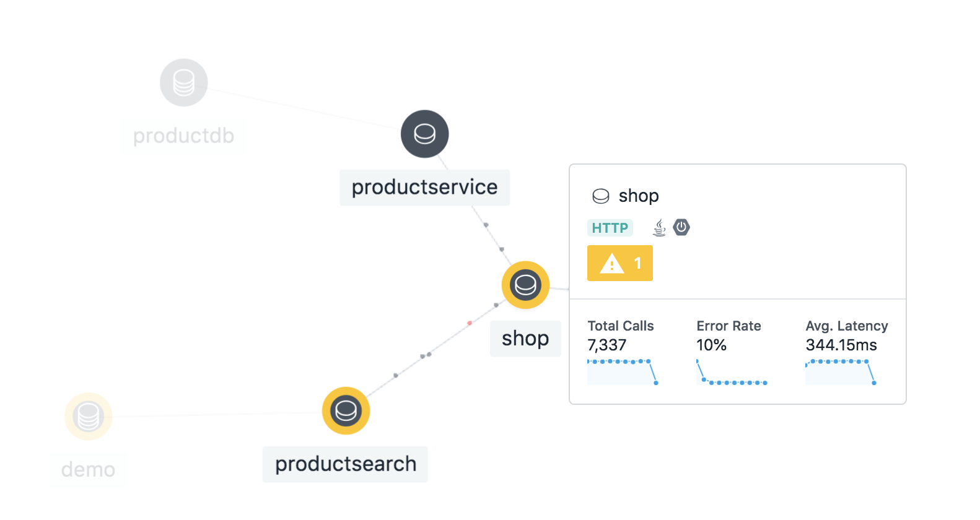Click the red error dot on the edge
This screenshot has height=520, width=980.
[470, 323]
